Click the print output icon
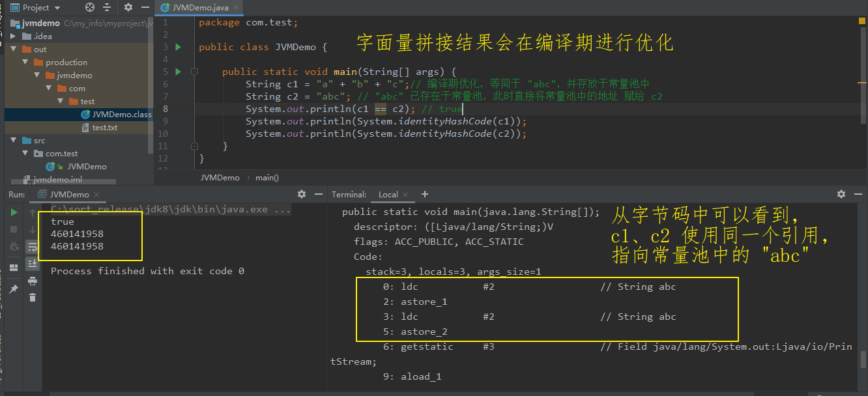The image size is (868, 396). [32, 281]
